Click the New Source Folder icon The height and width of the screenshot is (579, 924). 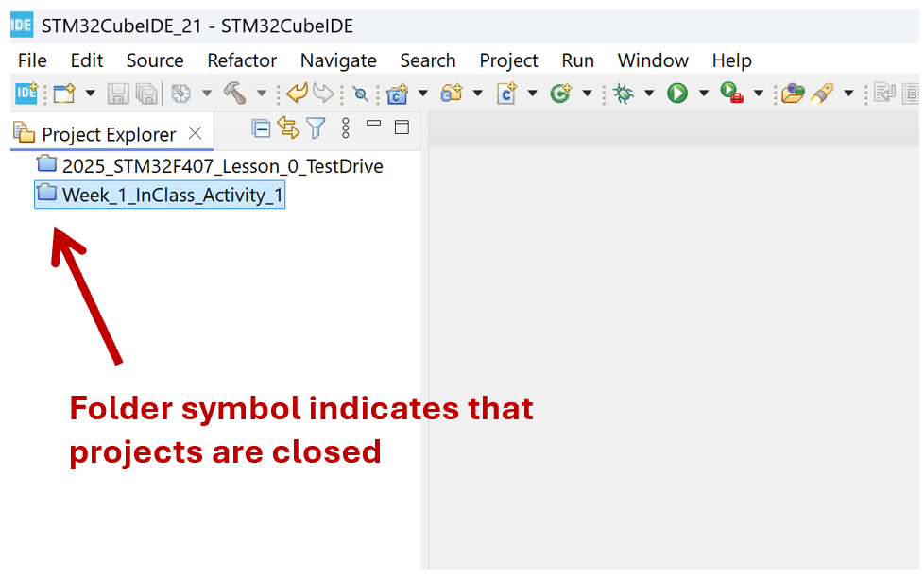(x=452, y=94)
